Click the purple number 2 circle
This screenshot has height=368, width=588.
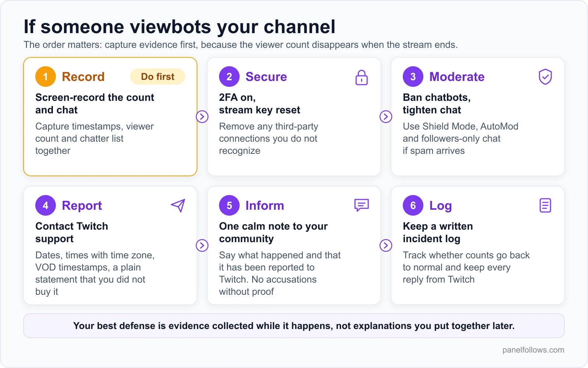coord(229,77)
